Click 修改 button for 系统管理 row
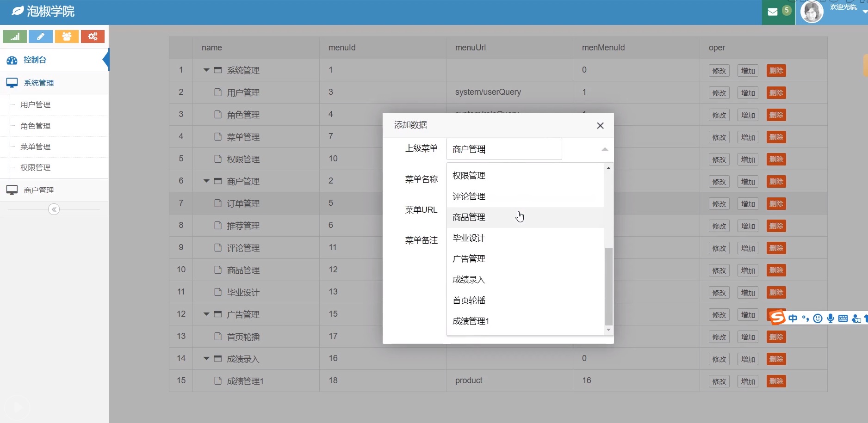The width and height of the screenshot is (868, 423). pos(719,71)
